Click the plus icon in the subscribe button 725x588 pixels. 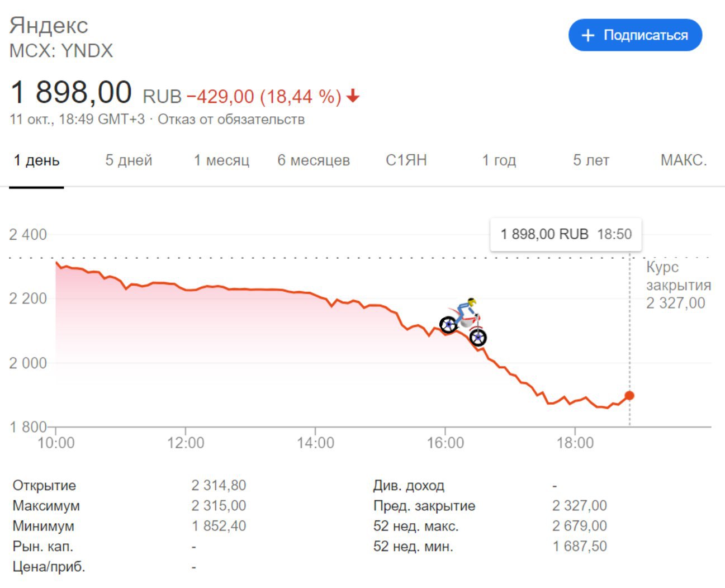(x=587, y=35)
